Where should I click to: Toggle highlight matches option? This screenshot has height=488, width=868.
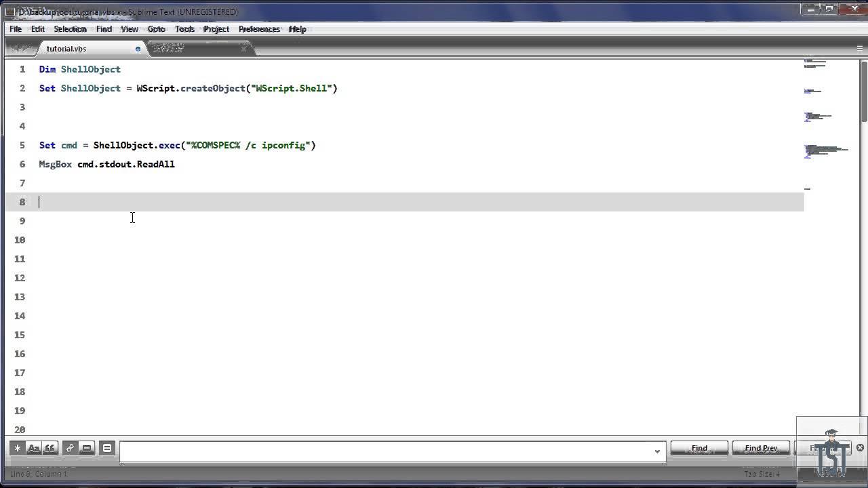coord(106,448)
